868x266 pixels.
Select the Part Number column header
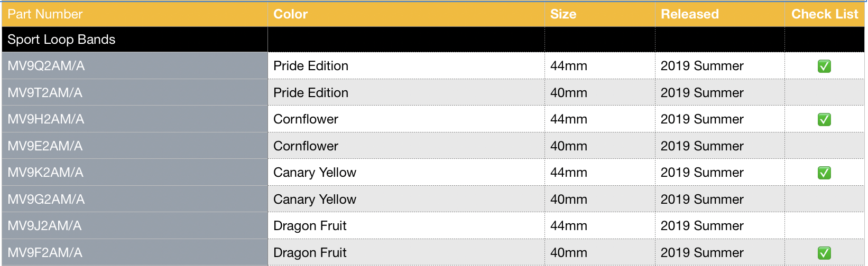point(45,14)
